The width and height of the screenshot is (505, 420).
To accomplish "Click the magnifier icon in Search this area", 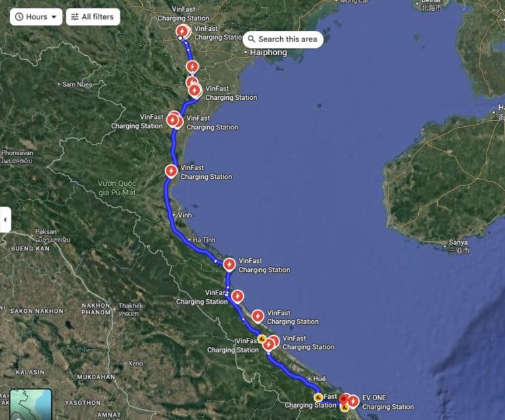I will [252, 39].
